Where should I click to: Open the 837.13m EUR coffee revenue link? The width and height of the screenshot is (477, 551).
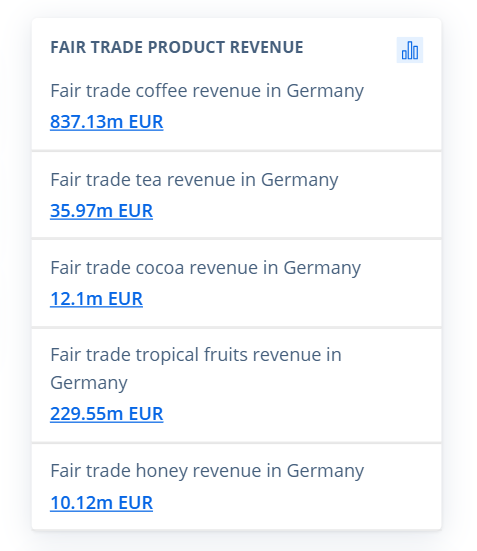coord(107,122)
